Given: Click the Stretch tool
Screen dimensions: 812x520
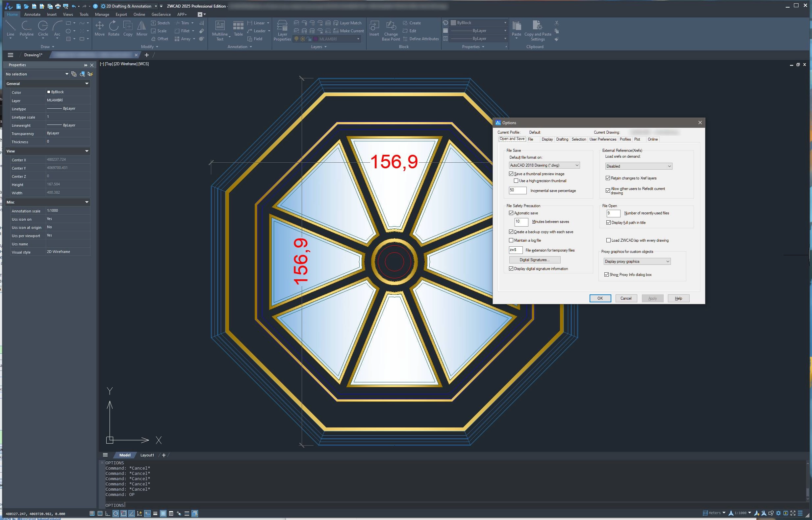Looking at the screenshot, I should tap(160, 23).
